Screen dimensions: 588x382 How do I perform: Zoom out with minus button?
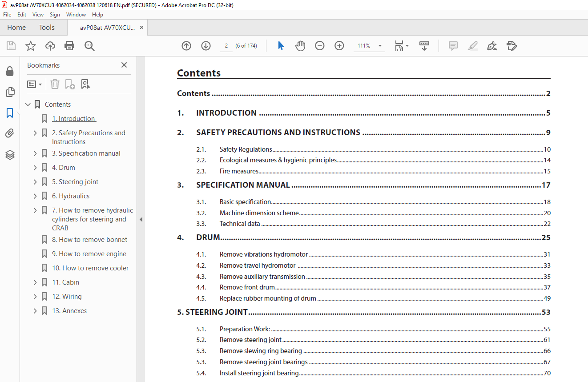pos(320,46)
